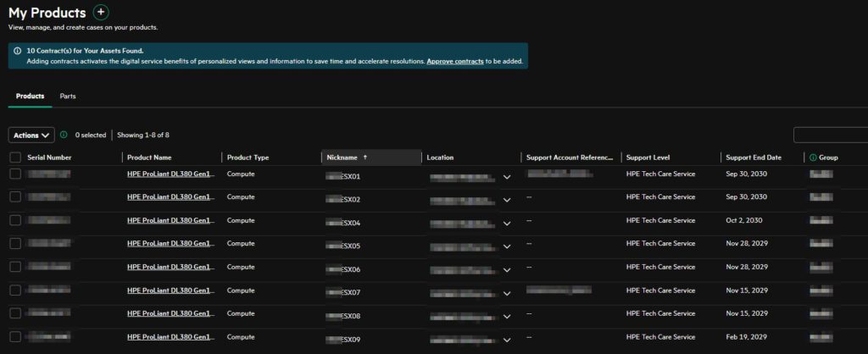
Task: Click the info icon next to Actions
Action: pyautogui.click(x=64, y=135)
